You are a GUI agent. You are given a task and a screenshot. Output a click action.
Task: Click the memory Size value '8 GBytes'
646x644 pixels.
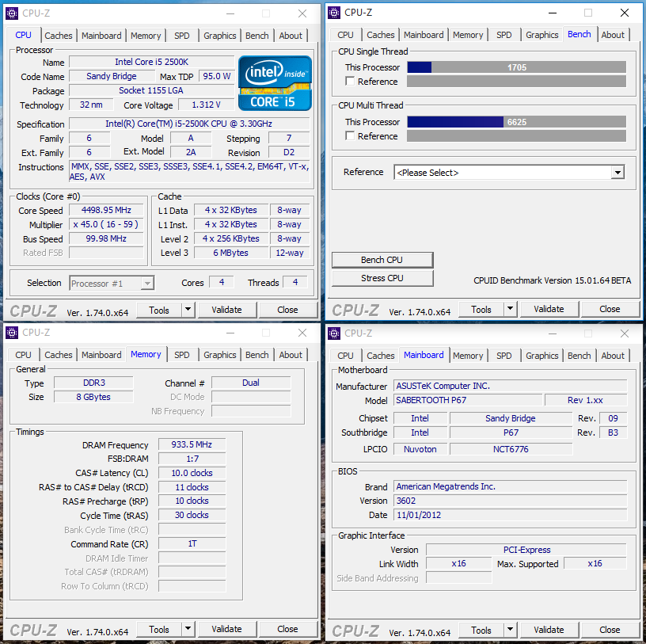[x=93, y=397]
